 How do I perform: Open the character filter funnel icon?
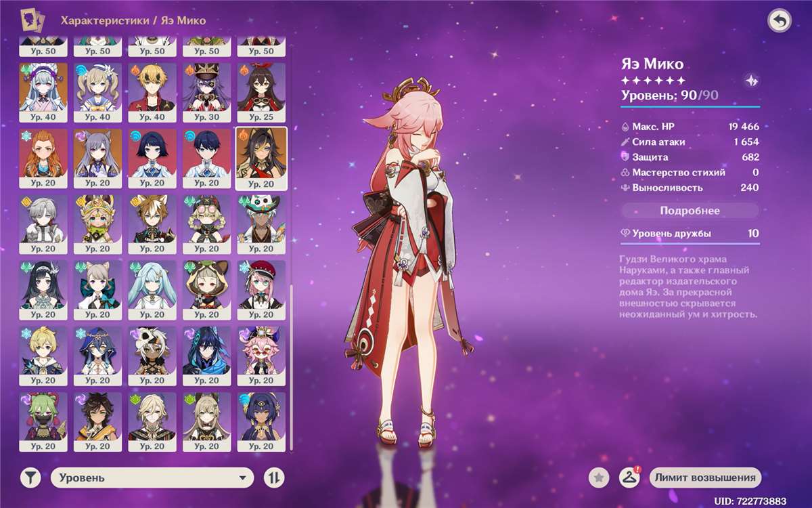pos(30,478)
